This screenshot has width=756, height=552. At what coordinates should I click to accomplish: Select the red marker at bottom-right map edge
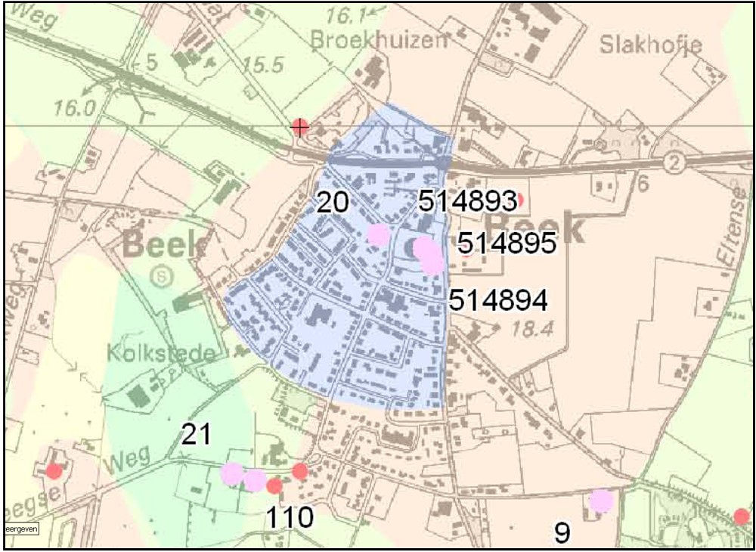pyautogui.click(x=741, y=516)
